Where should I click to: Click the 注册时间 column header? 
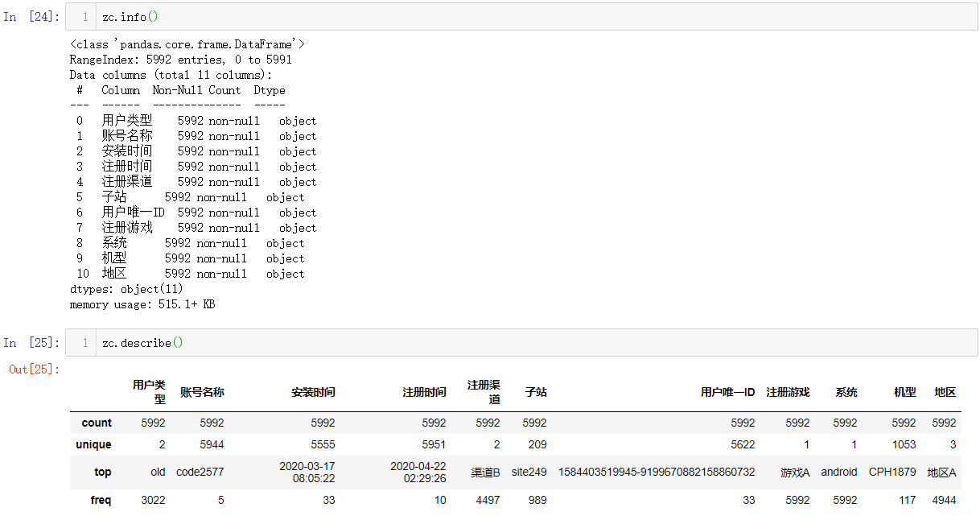pos(424,392)
